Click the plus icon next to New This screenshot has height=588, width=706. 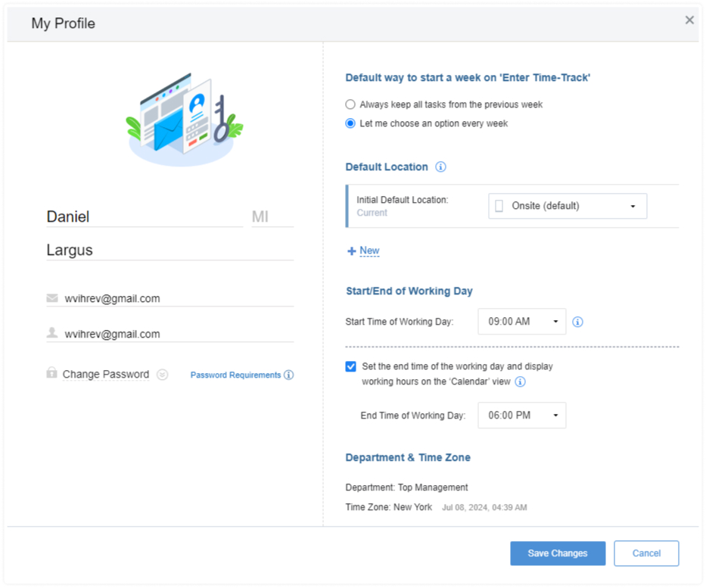coord(352,251)
